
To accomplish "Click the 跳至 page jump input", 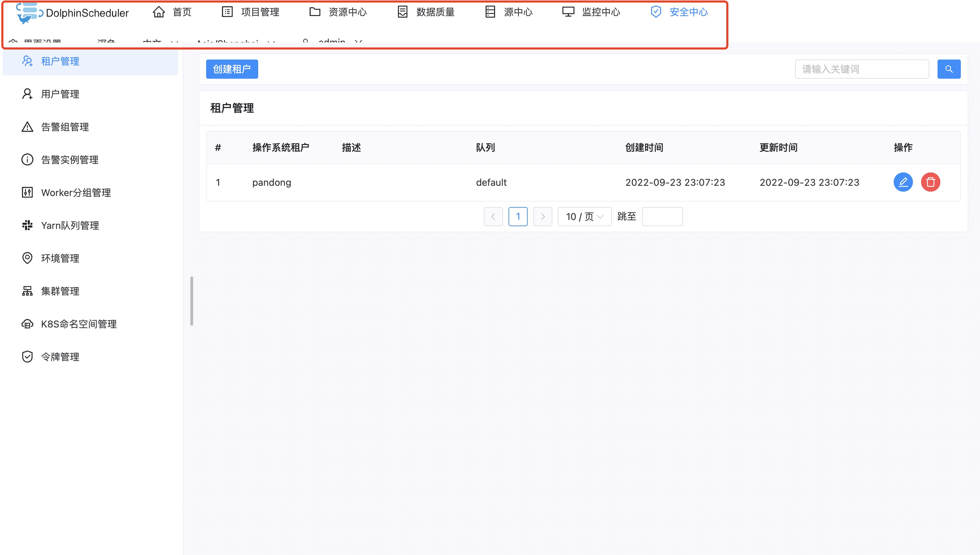I will [662, 216].
